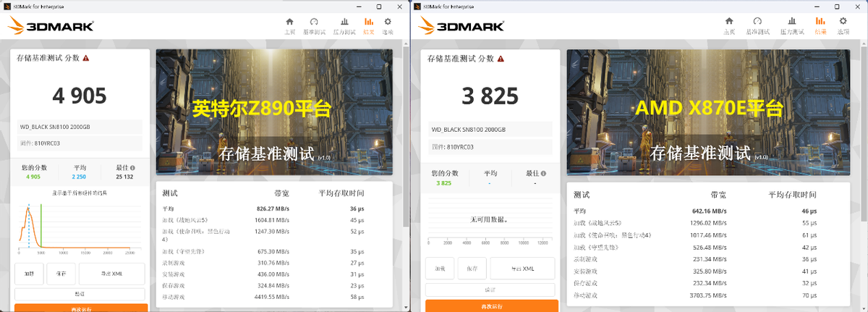
Task: Click bandwidth value 1017.46 MB/s
Action: click(x=708, y=235)
